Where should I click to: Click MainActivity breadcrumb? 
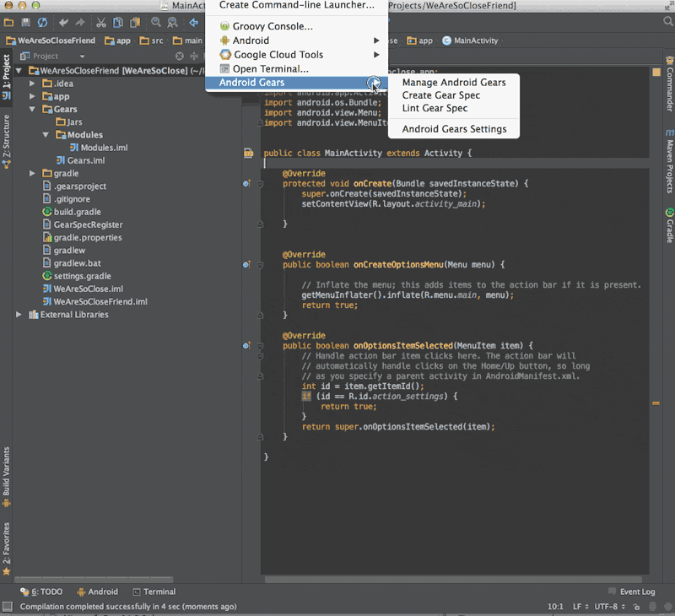point(470,41)
